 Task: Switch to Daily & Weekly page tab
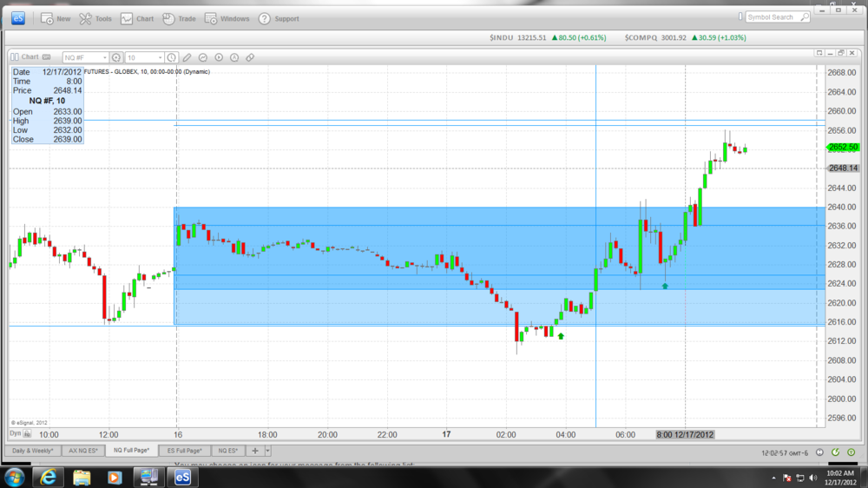coord(33,451)
